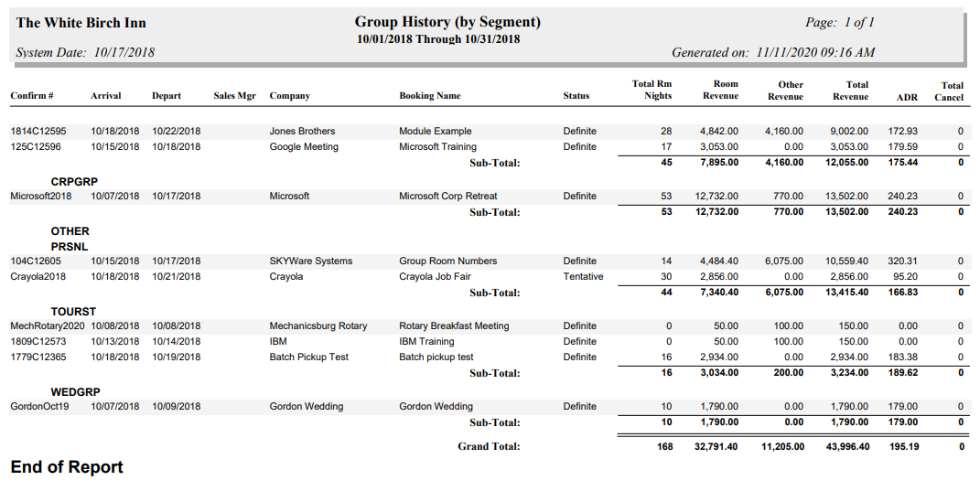This screenshot has width=980, height=491.
Task: Click the 'Gordon Wedding' booking name cell
Action: pyautogui.click(x=436, y=407)
